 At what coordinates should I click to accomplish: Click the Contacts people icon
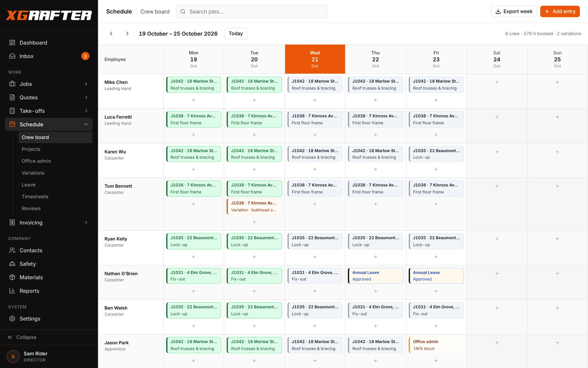[x=12, y=250]
